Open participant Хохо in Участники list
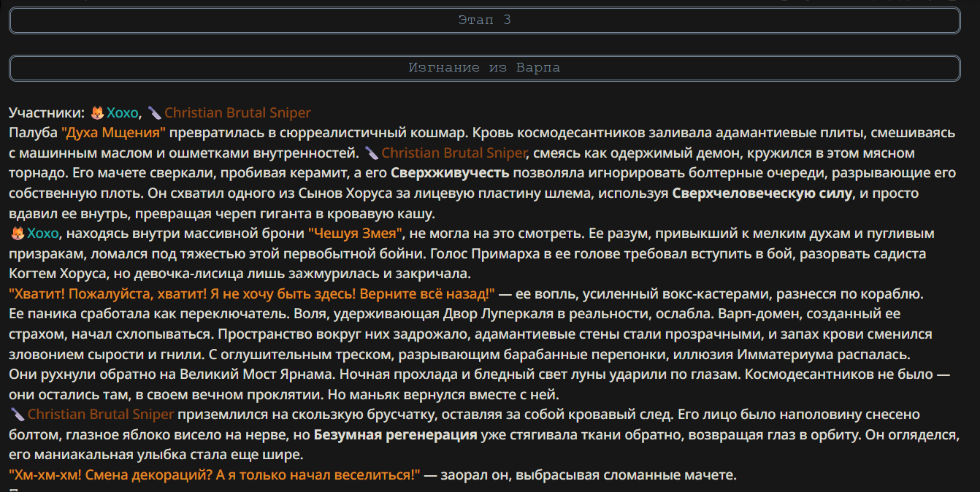980x492 pixels. tap(123, 113)
